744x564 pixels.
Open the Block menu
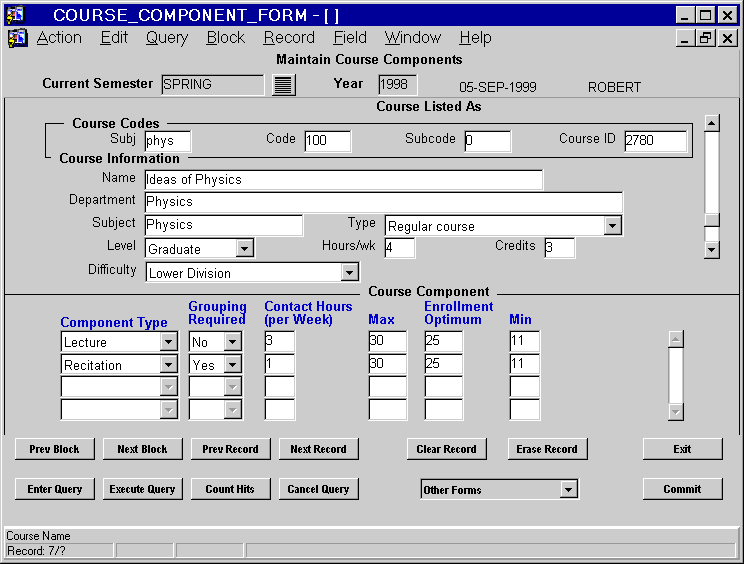click(226, 37)
